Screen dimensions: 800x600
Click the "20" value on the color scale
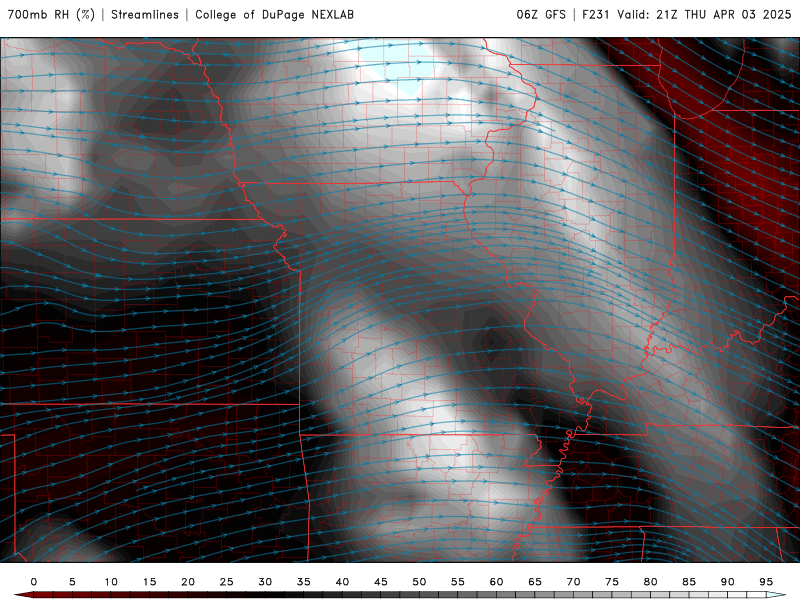click(x=188, y=582)
